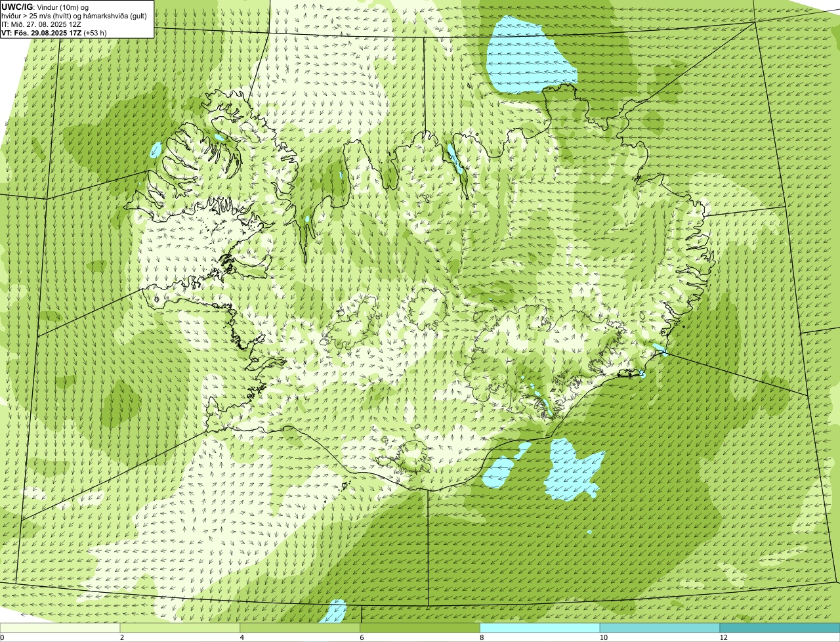The height and width of the screenshot is (642, 840).
Task: Click the 8–10 m/s light cyan legend segment
Action: pyautogui.click(x=540, y=628)
